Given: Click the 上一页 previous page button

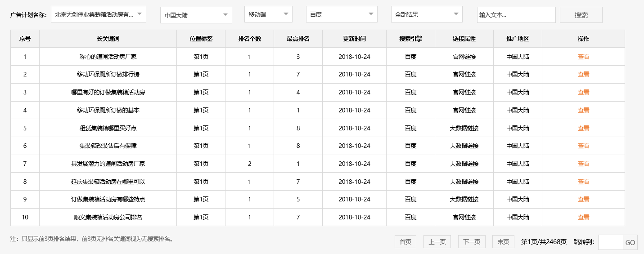Looking at the screenshot, I should click(x=437, y=242).
